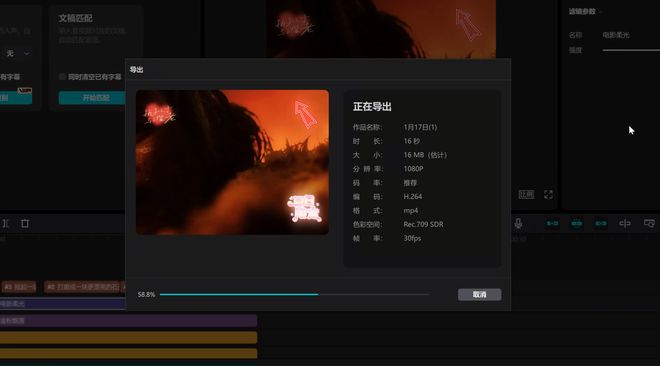Click the 比例 aspect ratio button in the player
This screenshot has height=366, width=660.
(526, 194)
